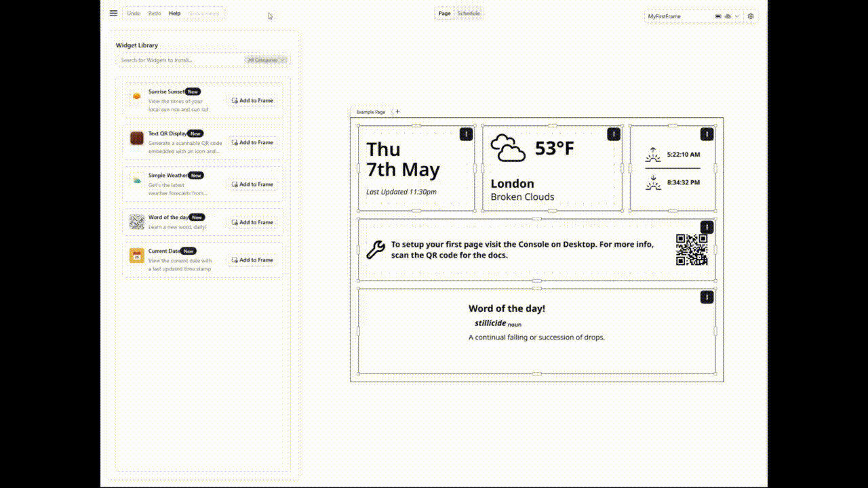Click the sunset icon beside 8:34:32 PM
This screenshot has height=488, width=868.
coord(653,182)
